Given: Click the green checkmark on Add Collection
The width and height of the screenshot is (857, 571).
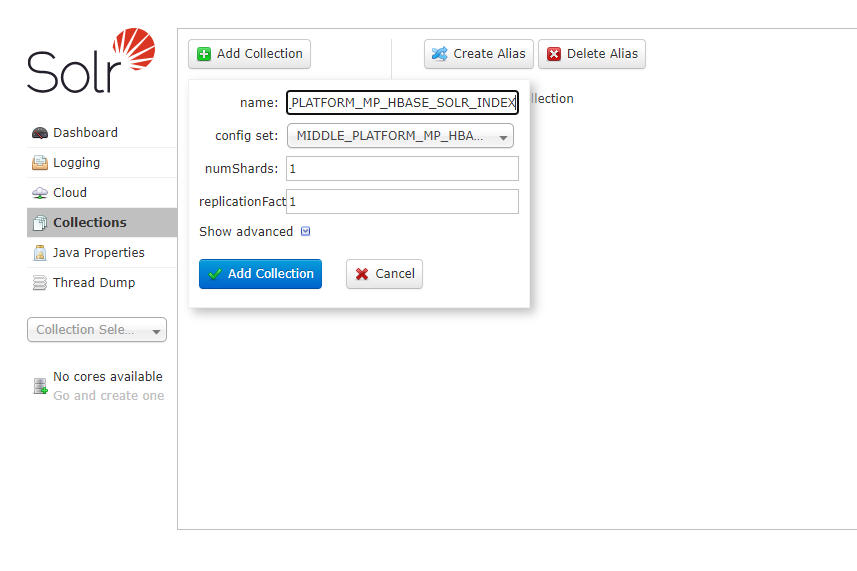Looking at the screenshot, I should click(x=215, y=274).
